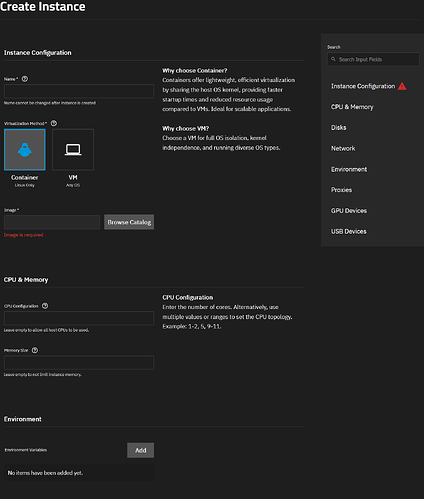Select the Container penguin tile
The image size is (424, 499).
coord(25,150)
